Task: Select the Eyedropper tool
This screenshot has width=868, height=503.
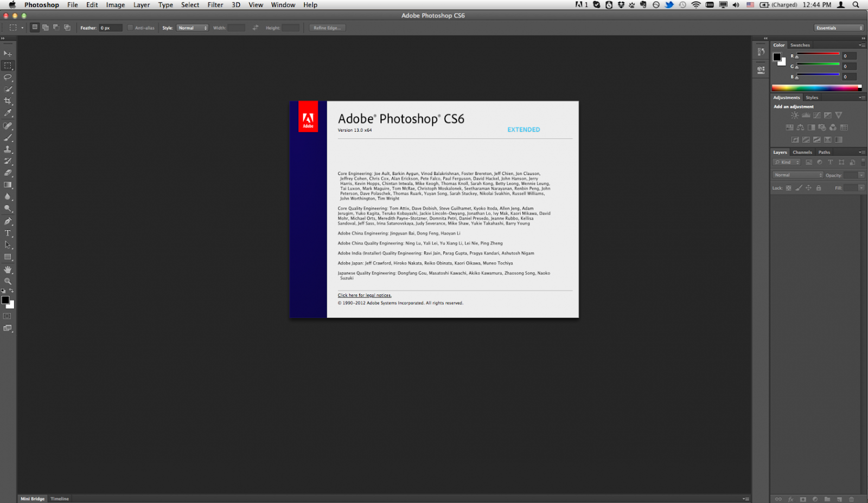Action: click(x=8, y=113)
